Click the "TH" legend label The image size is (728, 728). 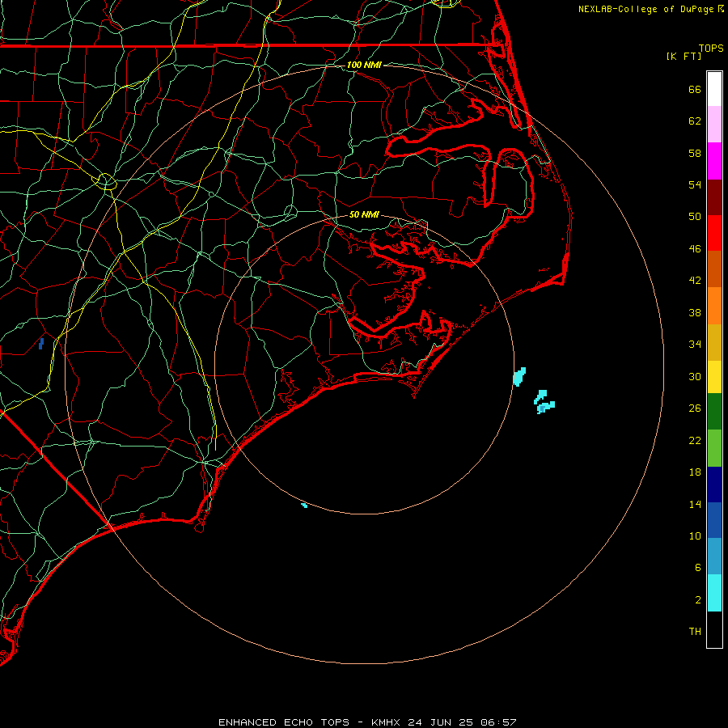click(695, 632)
